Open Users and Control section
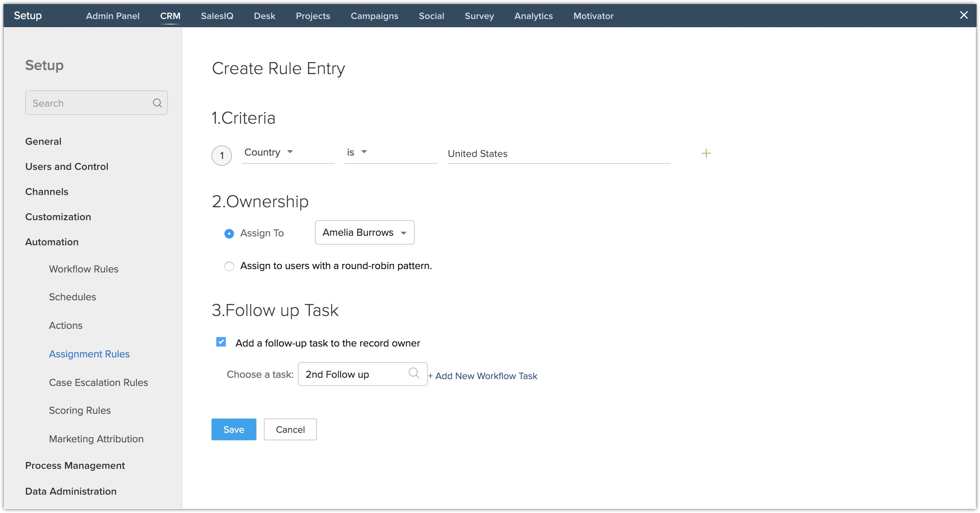Screen dimensions: 980x513 click(67, 166)
